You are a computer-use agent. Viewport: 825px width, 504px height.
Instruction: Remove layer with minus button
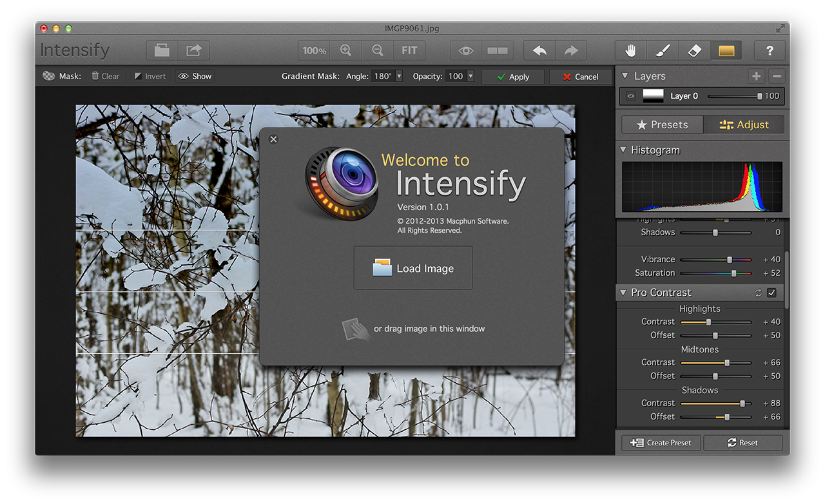click(x=777, y=76)
